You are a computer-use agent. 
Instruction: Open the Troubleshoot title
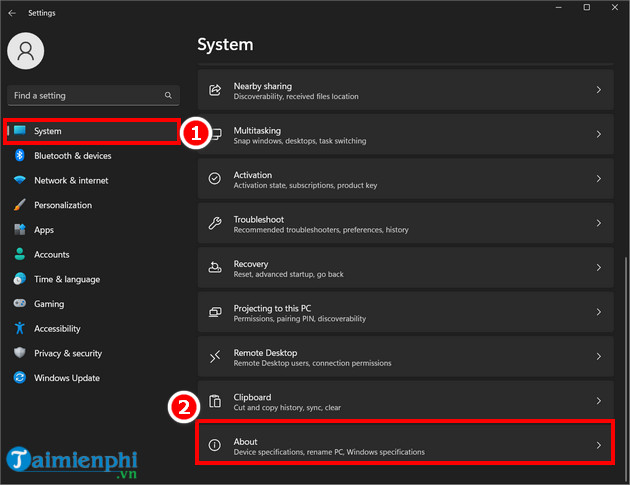click(259, 219)
